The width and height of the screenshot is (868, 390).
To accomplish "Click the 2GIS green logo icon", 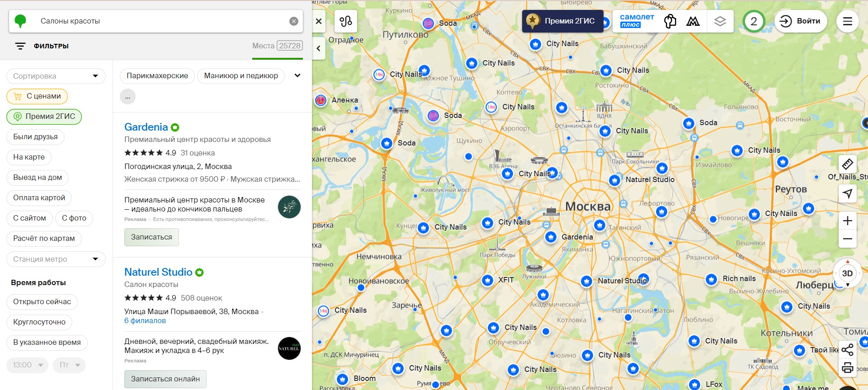I will (x=20, y=21).
